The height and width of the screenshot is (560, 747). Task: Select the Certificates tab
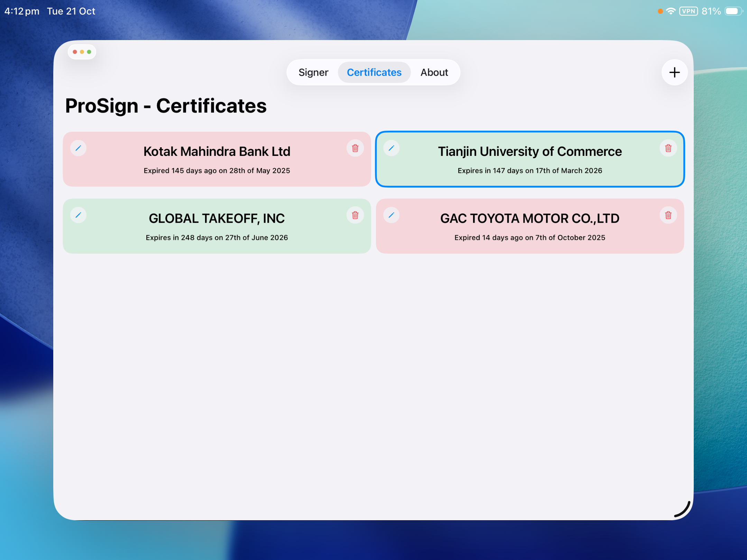point(374,72)
